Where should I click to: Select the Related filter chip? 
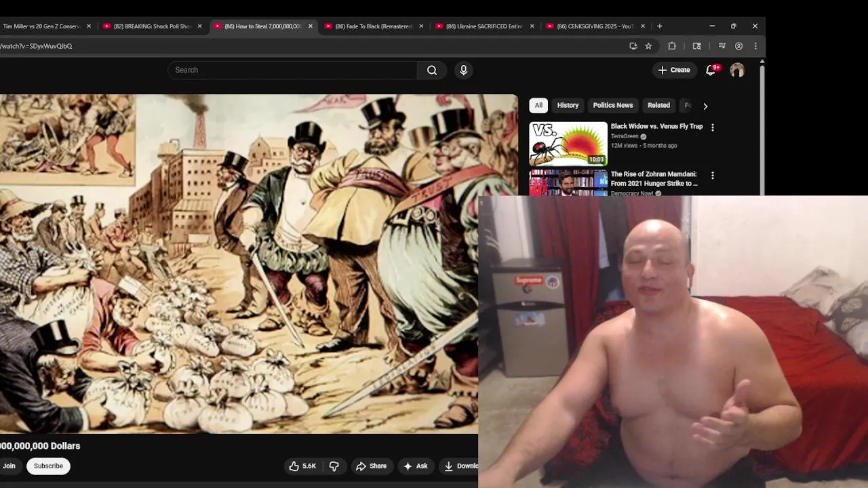[658, 106]
